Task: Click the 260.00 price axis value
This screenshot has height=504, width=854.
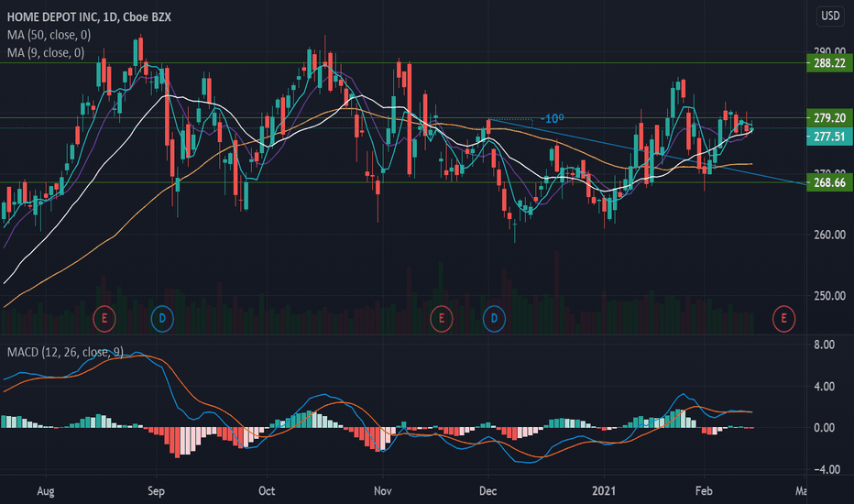Action: (829, 235)
